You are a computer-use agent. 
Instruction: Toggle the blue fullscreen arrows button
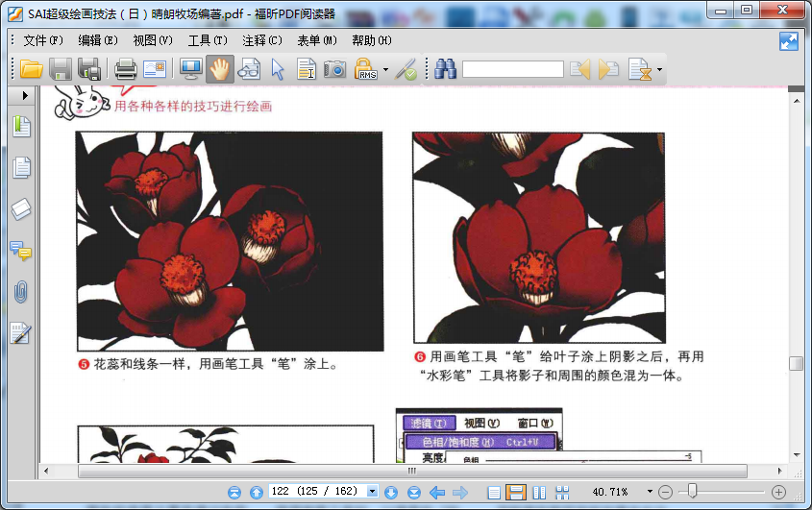coord(789,41)
